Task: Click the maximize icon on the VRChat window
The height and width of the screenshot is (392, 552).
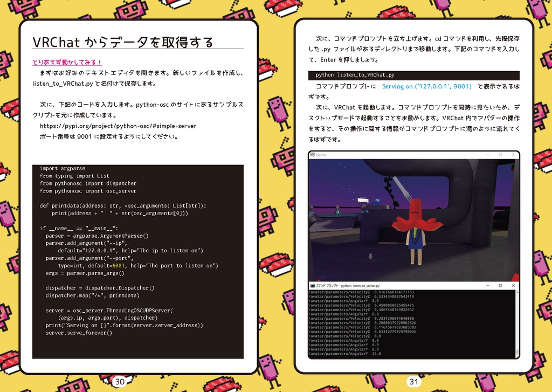Action: (x=501, y=155)
